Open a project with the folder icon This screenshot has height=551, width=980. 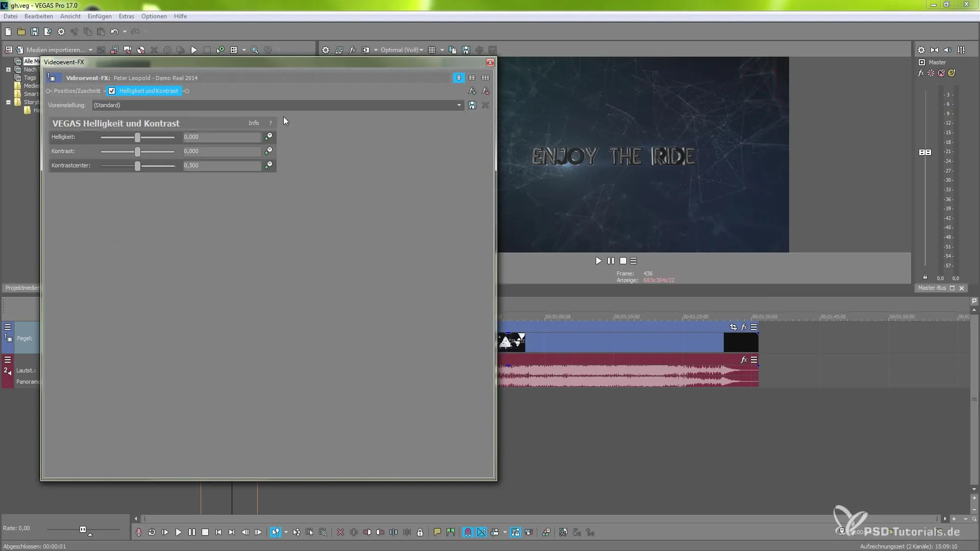pyautogui.click(x=21, y=32)
